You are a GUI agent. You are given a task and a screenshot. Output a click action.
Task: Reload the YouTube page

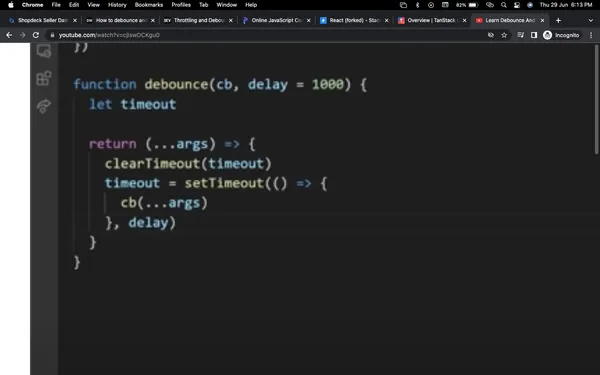point(36,35)
